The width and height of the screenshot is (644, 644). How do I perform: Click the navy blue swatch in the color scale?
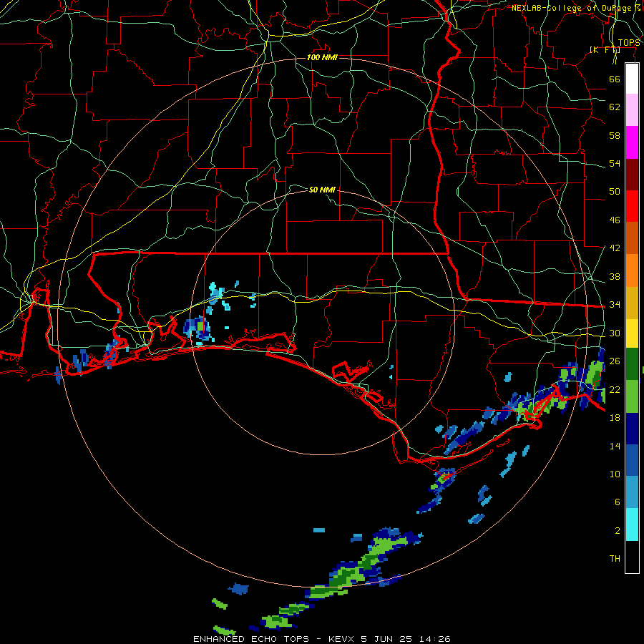tap(632, 429)
